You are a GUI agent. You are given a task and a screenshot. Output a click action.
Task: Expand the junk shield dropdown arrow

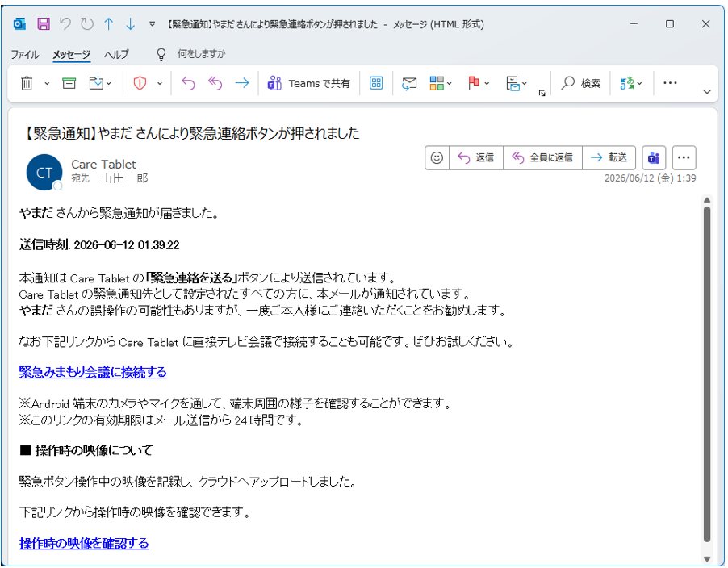click(159, 84)
